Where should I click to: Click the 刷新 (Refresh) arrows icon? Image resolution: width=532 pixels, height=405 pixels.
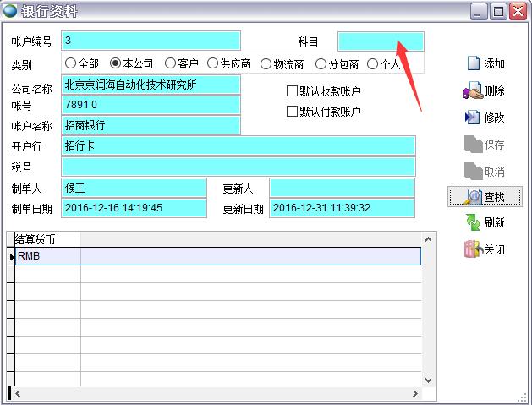pos(473,222)
